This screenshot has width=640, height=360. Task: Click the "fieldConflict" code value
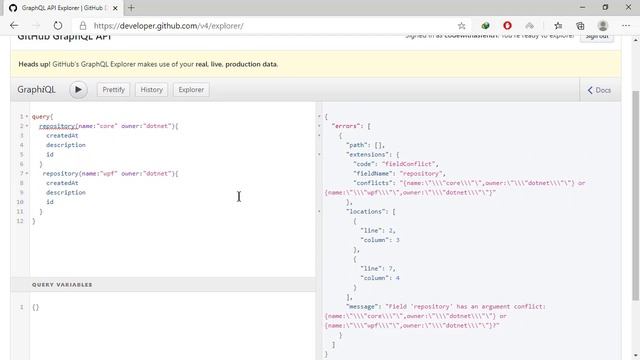pos(410,164)
